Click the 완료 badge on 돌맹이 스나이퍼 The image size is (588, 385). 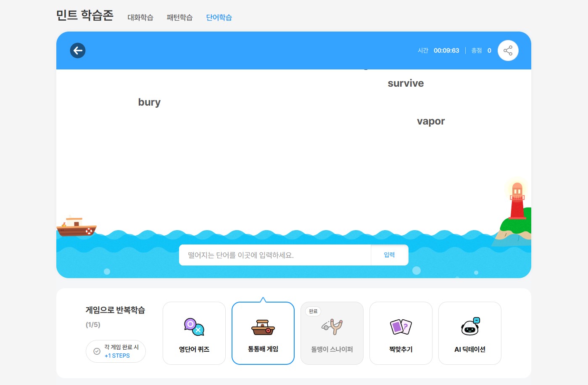pos(313,311)
